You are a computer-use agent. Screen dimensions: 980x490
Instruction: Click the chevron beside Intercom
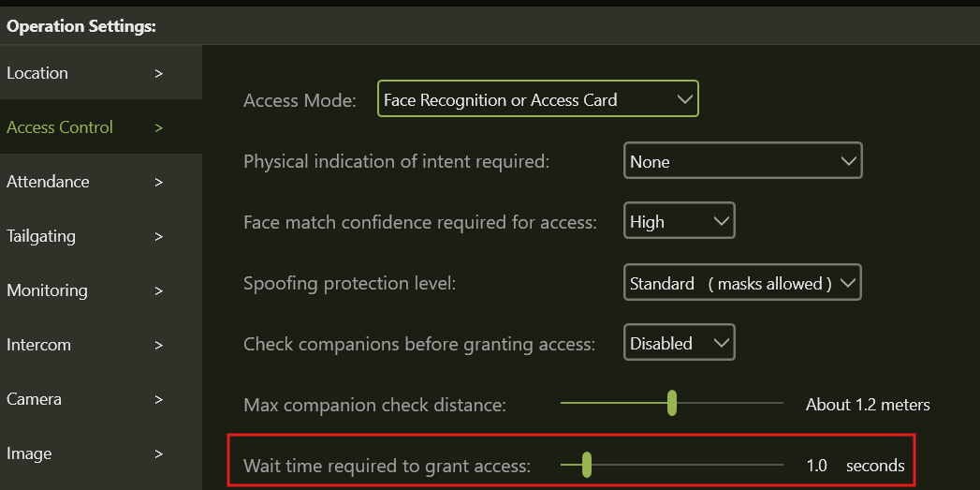click(x=159, y=345)
